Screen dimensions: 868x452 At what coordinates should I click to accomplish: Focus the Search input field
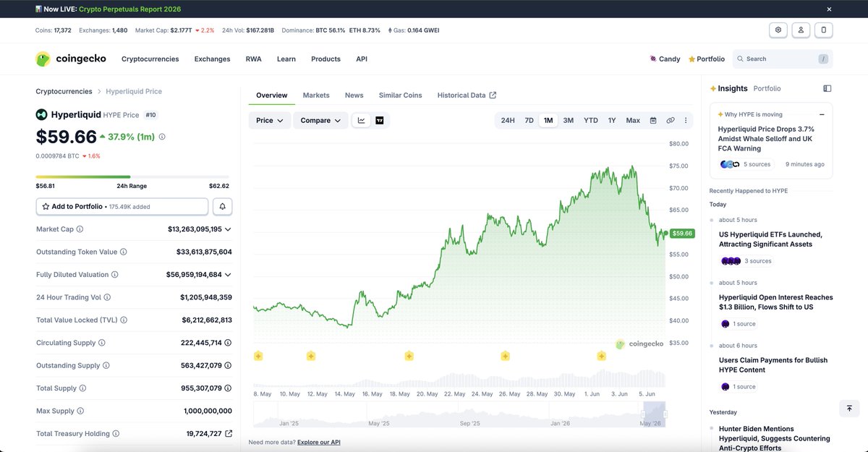(783, 59)
